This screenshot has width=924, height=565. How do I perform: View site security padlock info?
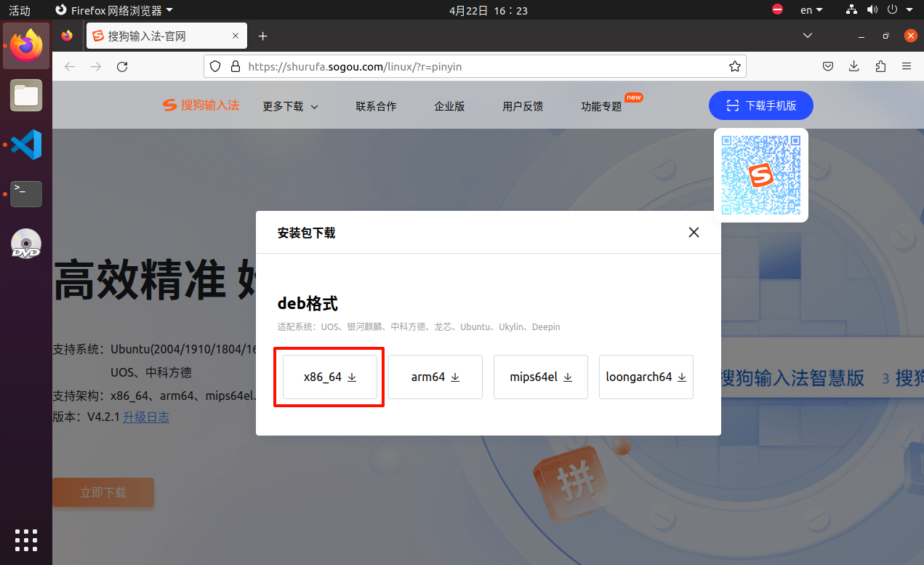pos(235,67)
